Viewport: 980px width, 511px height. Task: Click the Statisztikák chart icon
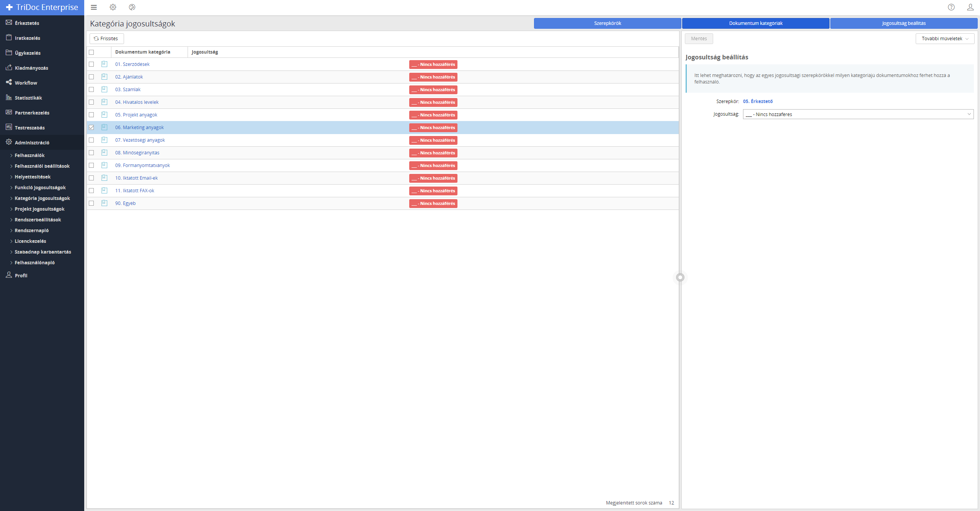click(9, 97)
